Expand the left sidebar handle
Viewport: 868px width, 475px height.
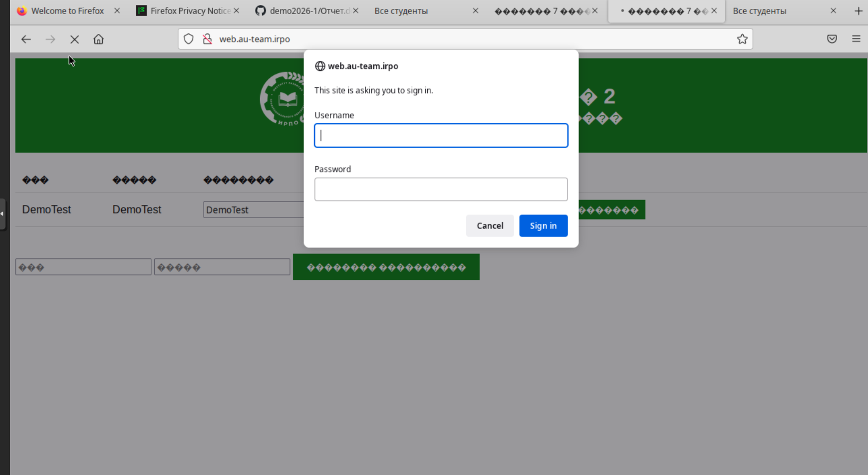click(x=2, y=214)
